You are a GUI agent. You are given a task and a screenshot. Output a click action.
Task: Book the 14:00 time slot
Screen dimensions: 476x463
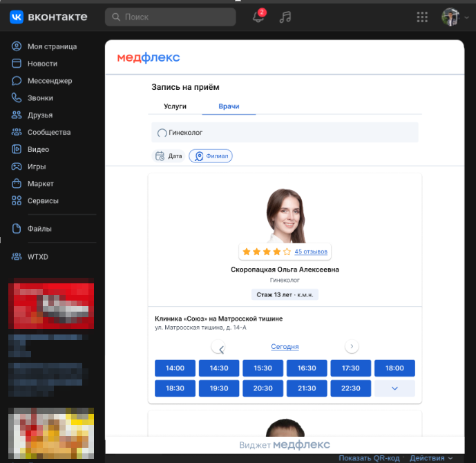point(175,368)
